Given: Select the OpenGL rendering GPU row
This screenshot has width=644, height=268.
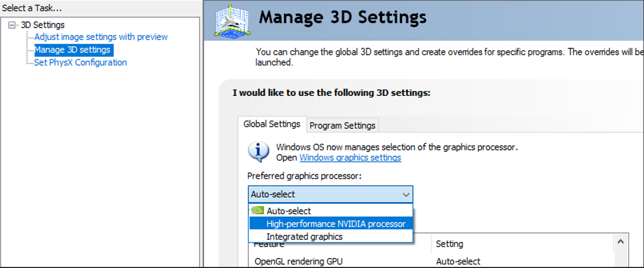Looking at the screenshot, I should click(x=431, y=261).
